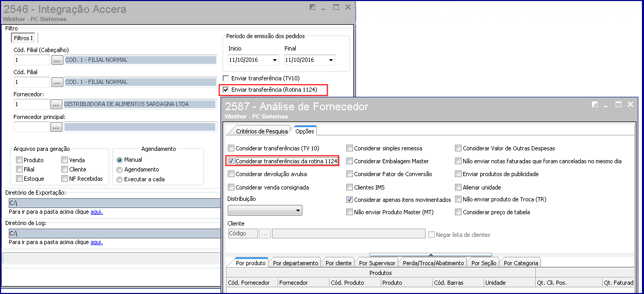The image size is (644, 294).
Task: Click window pin icon in 2587 title bar
Action: [595, 105]
